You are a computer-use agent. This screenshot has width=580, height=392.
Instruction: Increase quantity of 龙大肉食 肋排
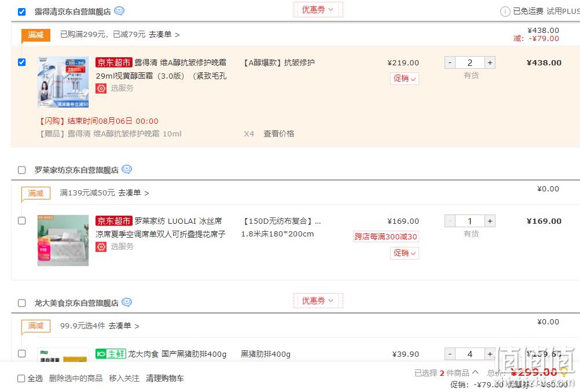490,354
